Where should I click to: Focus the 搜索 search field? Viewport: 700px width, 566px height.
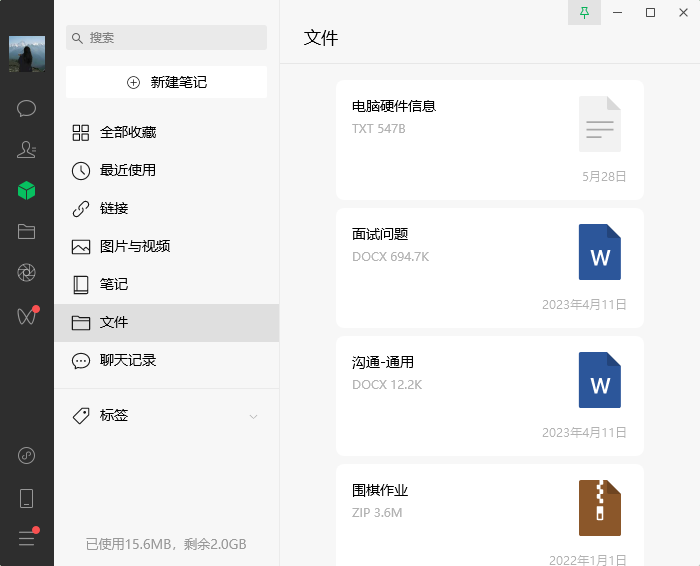(167, 37)
